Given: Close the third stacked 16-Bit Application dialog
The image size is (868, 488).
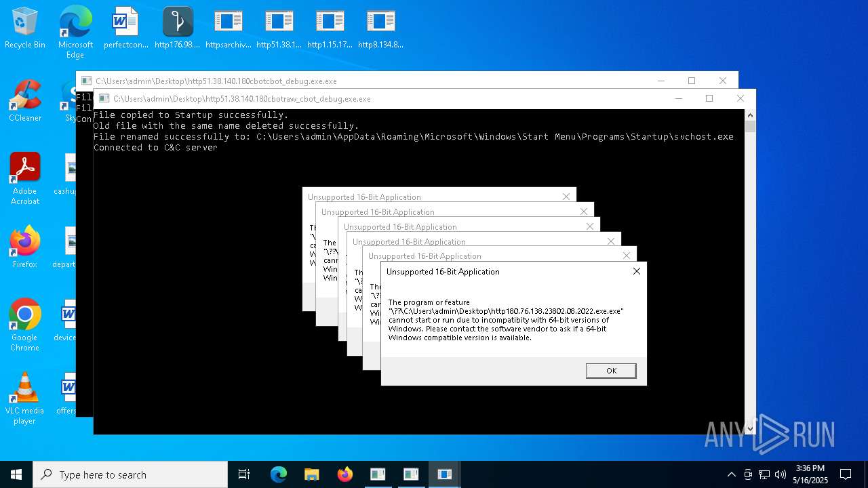Looking at the screenshot, I should click(x=611, y=241).
